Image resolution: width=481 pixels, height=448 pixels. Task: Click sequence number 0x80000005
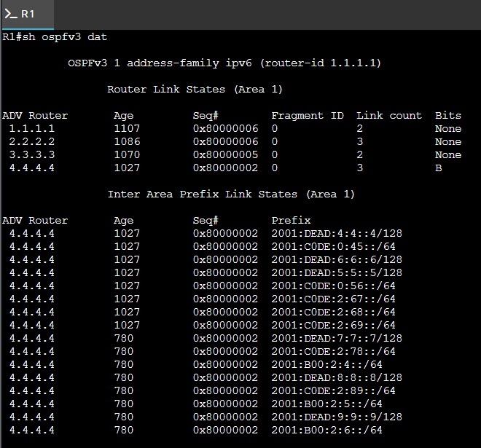click(x=225, y=155)
